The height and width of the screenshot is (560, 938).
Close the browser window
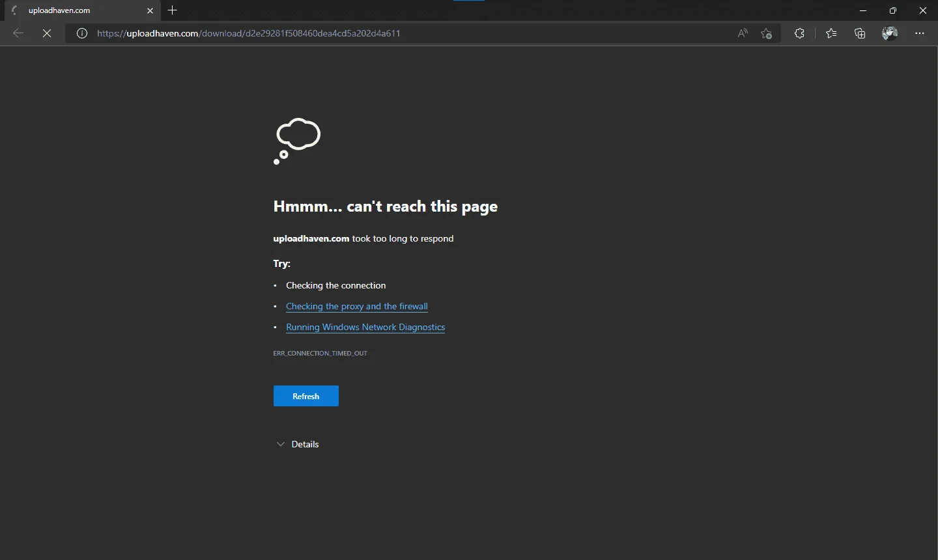coord(923,10)
